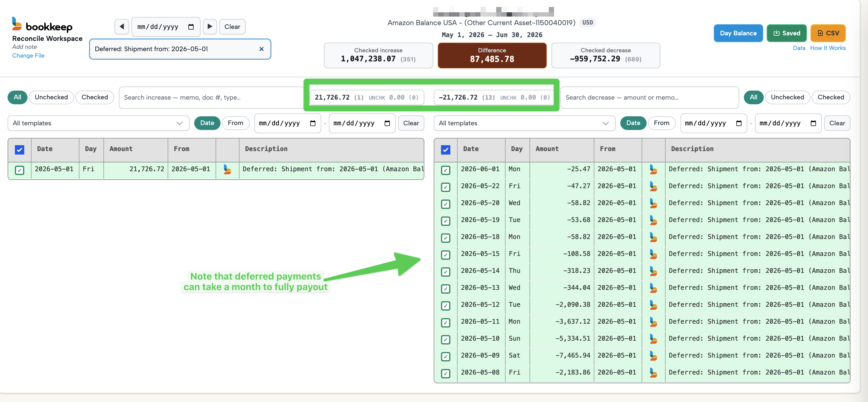Select decrease Unchecked filter tab
The height and width of the screenshot is (402, 868).
(787, 97)
